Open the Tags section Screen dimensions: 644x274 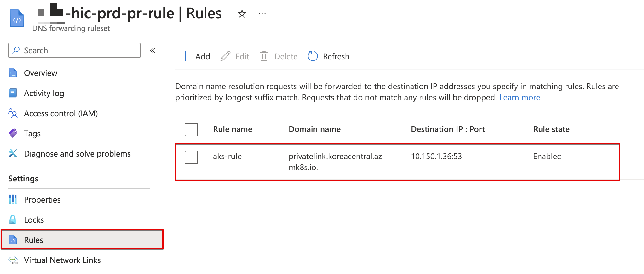pyautogui.click(x=32, y=134)
